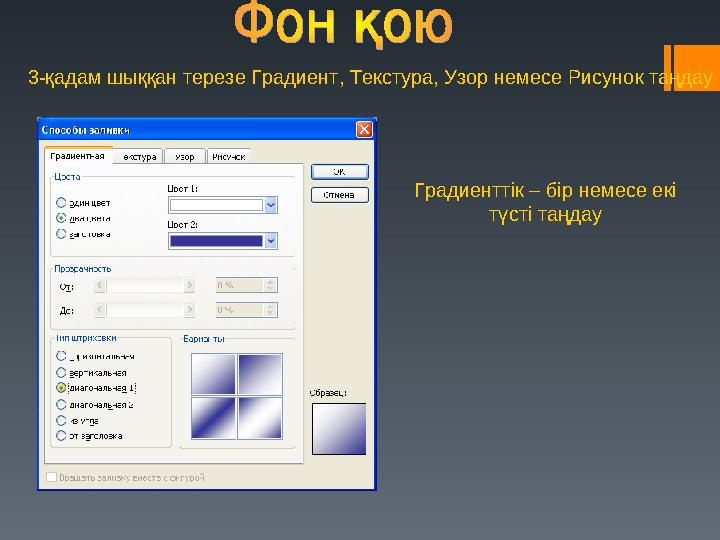Click the От transparency slider track
The height and width of the screenshot is (540, 720).
(x=145, y=286)
